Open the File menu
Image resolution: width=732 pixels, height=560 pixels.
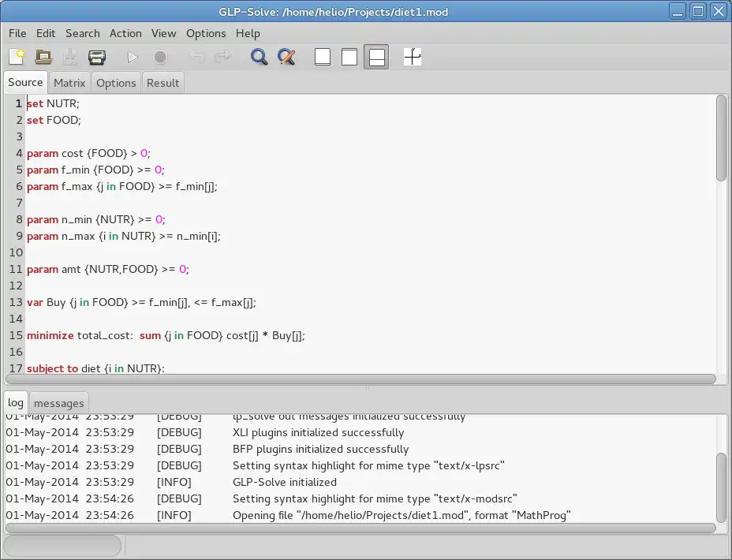(x=17, y=34)
